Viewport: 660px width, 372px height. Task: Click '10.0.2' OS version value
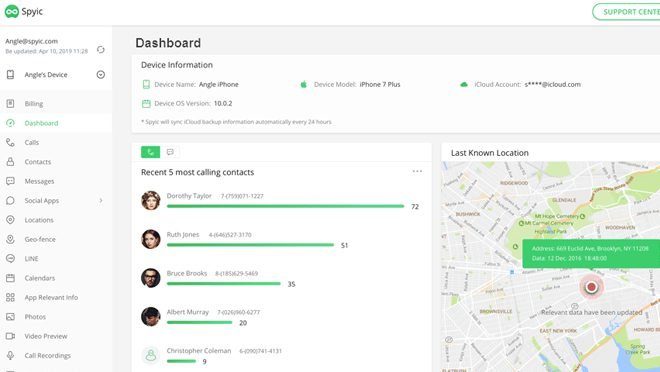click(x=223, y=104)
